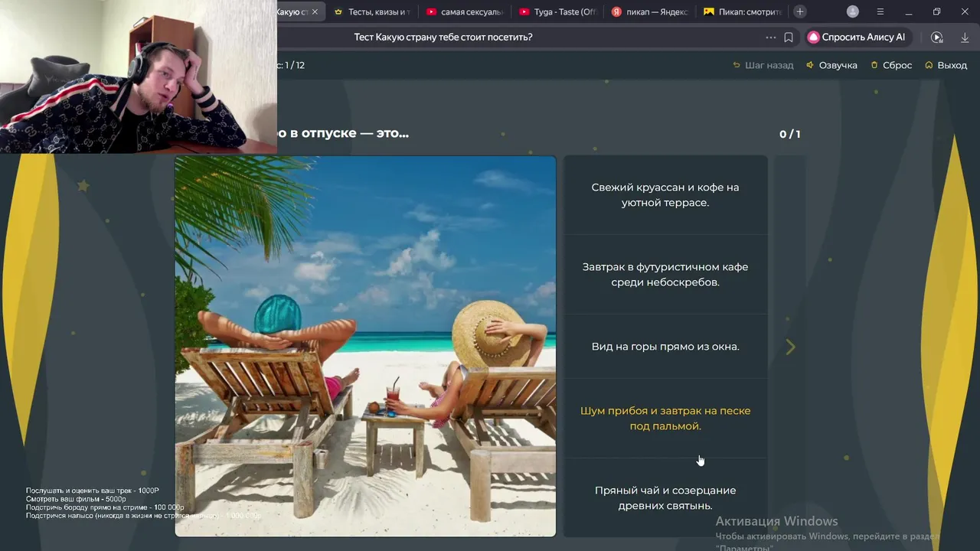Image resolution: width=980 pixels, height=551 pixels.
Task: Click the '1 / 12' question counter
Action: 295,65
